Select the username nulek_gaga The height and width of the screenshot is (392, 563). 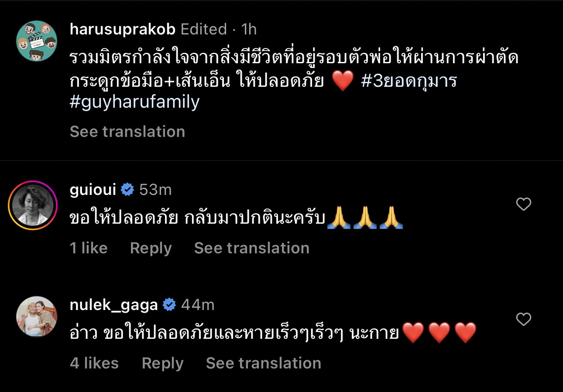pos(113,305)
